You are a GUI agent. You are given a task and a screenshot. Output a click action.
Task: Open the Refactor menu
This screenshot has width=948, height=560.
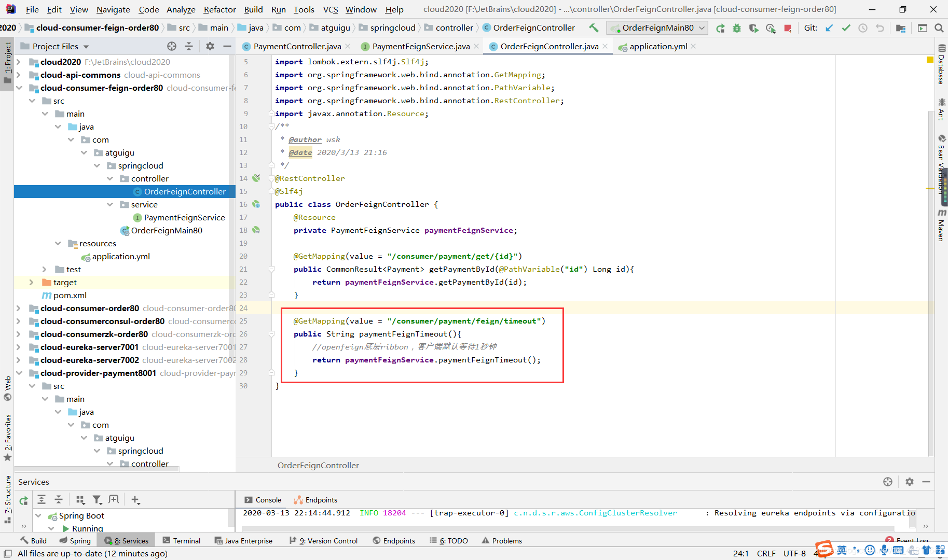click(x=219, y=9)
